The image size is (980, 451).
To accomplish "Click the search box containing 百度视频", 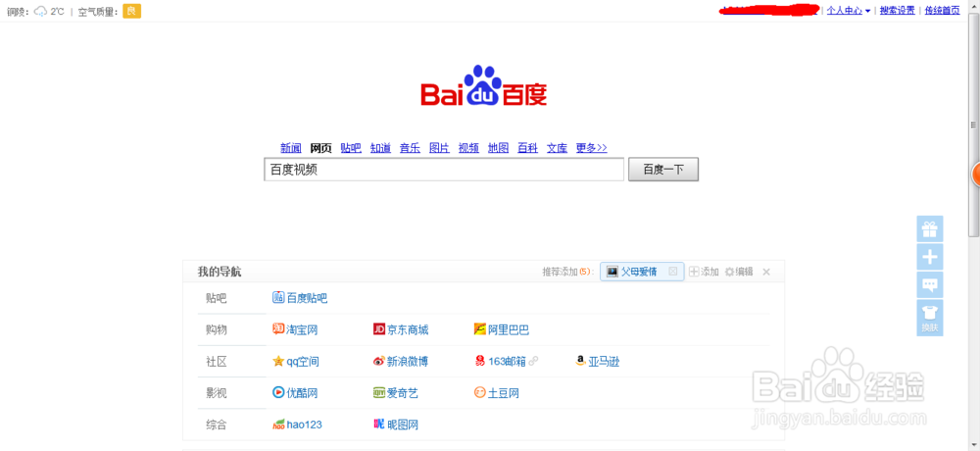I will pyautogui.click(x=444, y=170).
